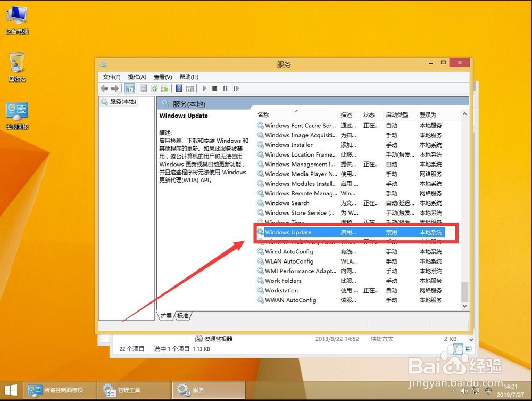Select the Windows Update service row

click(350, 232)
